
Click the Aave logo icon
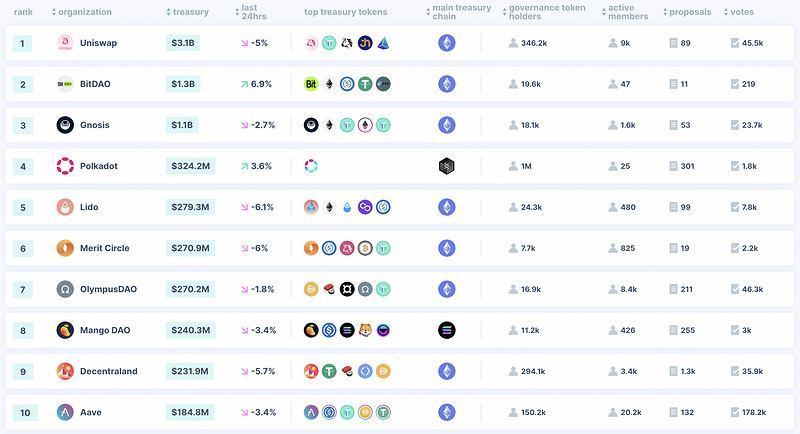pos(65,412)
